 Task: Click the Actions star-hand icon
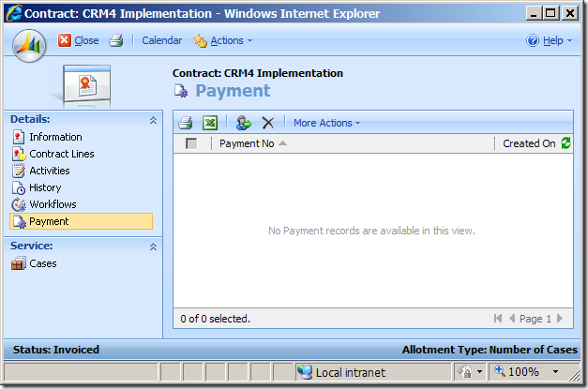tap(201, 40)
